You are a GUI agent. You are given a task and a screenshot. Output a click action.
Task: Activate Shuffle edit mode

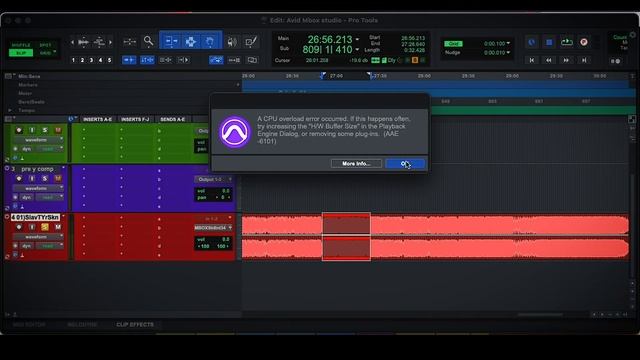(x=21, y=45)
